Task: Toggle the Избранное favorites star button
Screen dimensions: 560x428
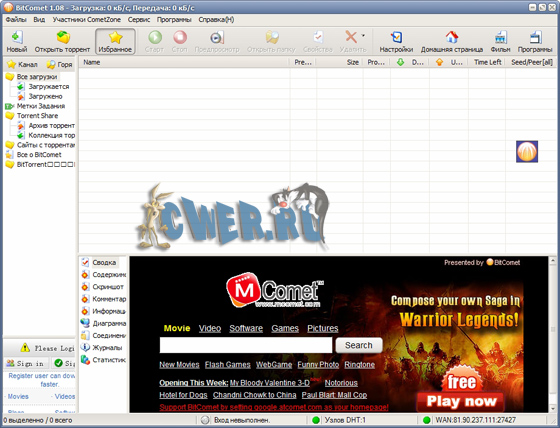Action: (115, 41)
